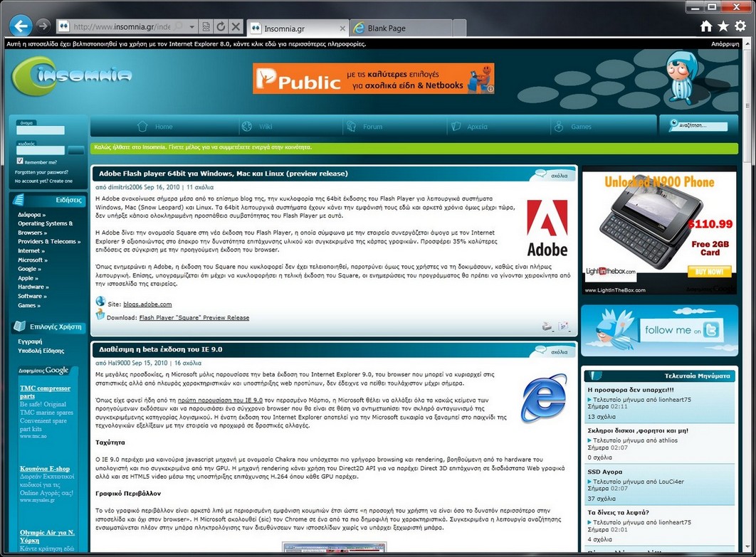Screen dimensions: 756x557
Task: Click the browser Forward arrow button
Action: click(43, 26)
